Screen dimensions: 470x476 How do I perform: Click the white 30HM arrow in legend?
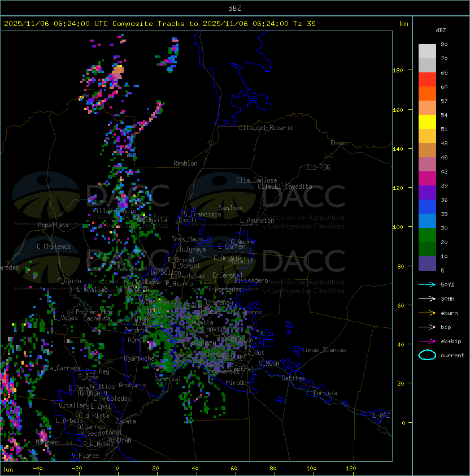click(427, 298)
